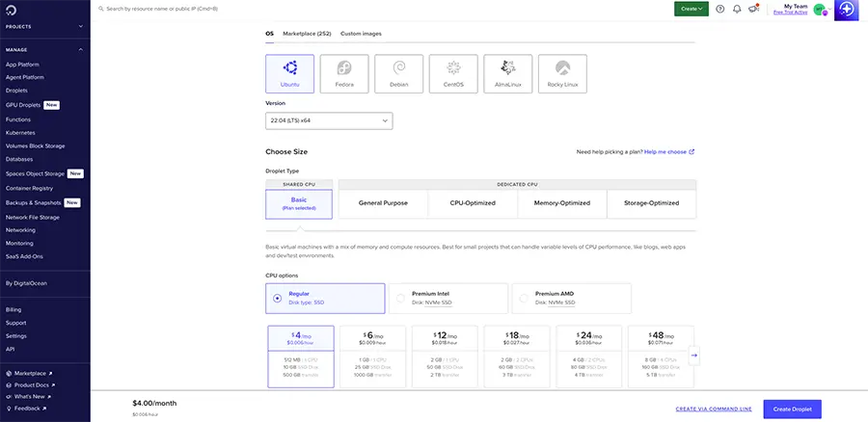
Task: Click the search magnifier icon
Action: click(100, 9)
